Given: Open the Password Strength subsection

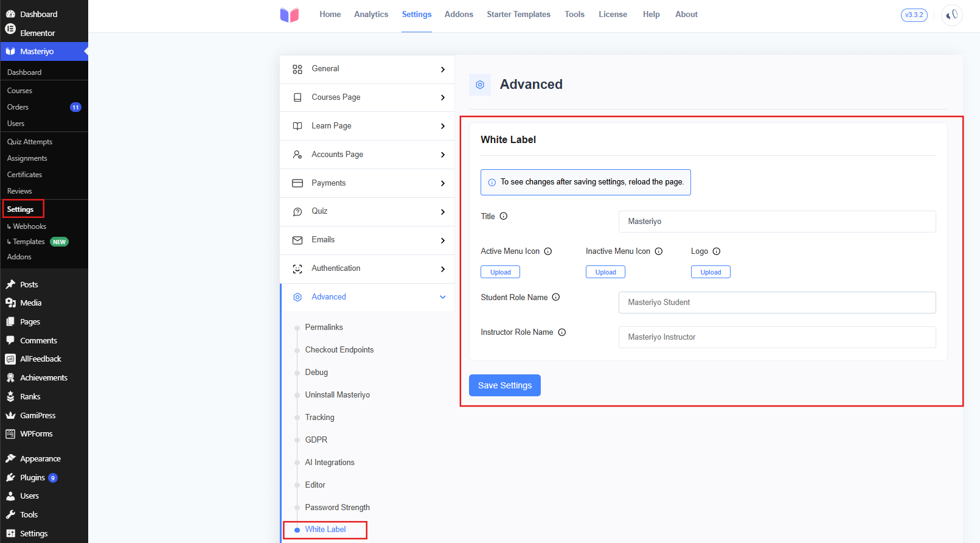Looking at the screenshot, I should tap(338, 508).
